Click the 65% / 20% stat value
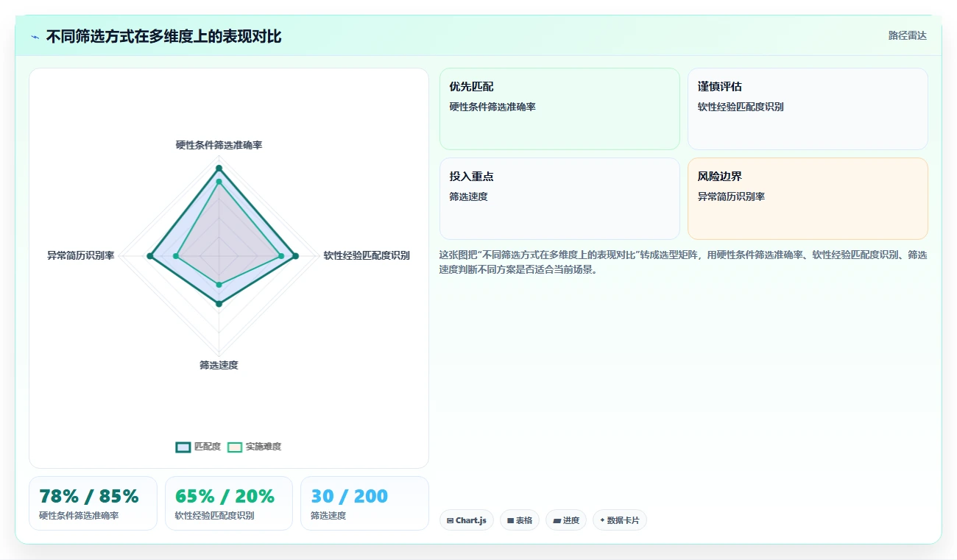Viewport: 957px width, 560px height. (x=225, y=496)
